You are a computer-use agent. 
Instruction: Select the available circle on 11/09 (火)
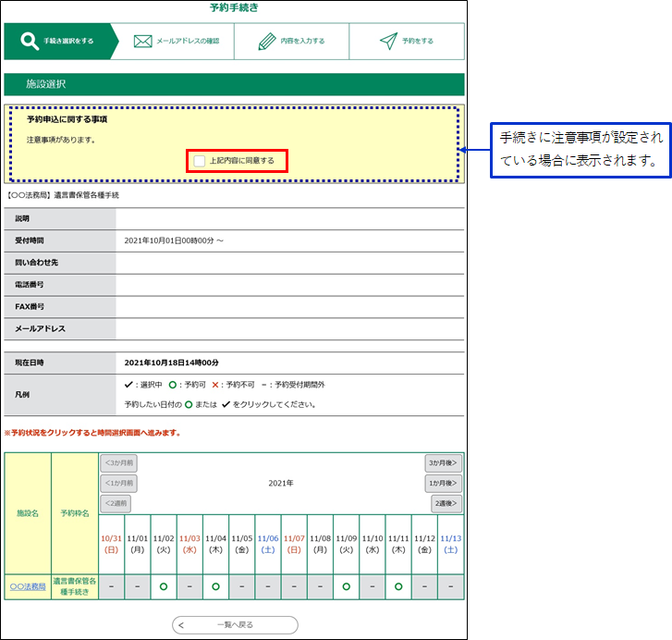[x=346, y=586]
